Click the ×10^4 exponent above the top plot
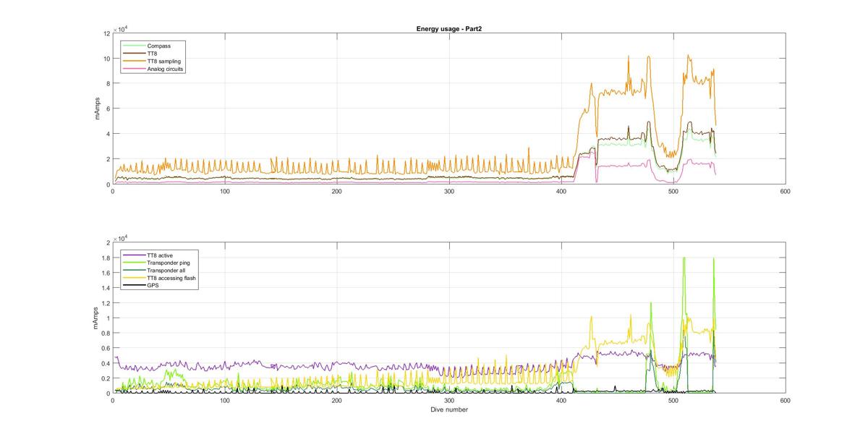Screen dimensions: 868x442 click(120, 28)
